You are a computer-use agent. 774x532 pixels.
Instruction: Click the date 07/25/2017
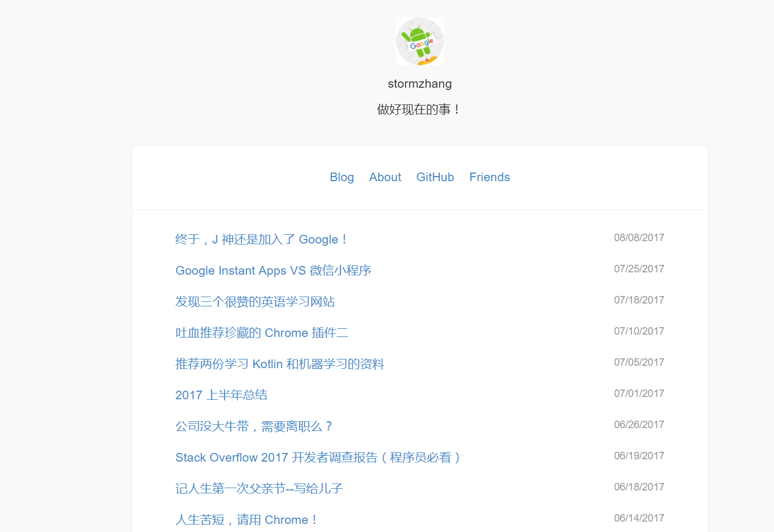[x=639, y=269]
